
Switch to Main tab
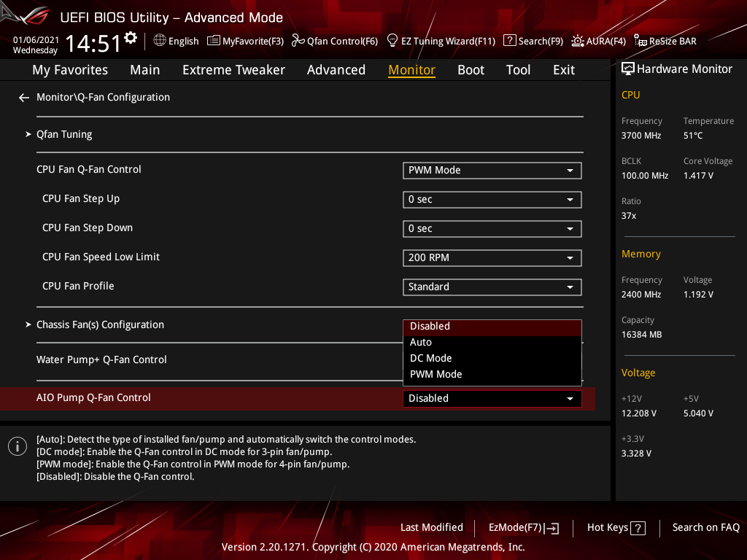(145, 70)
